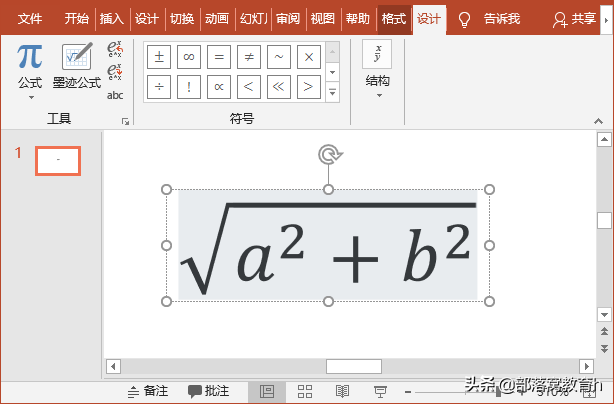
Task: Expand the 结构 structures dropdown
Action: point(377,69)
